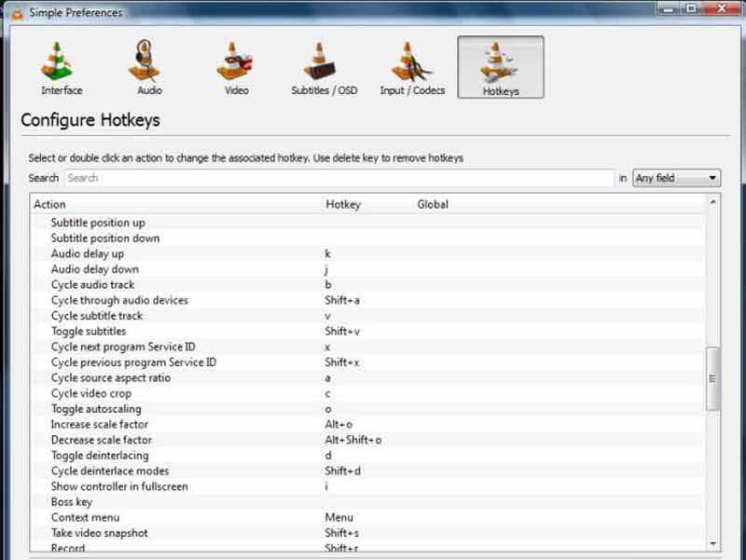Click the vertical scrollbar thumb
This screenshot has width=746, height=560.
(x=713, y=378)
